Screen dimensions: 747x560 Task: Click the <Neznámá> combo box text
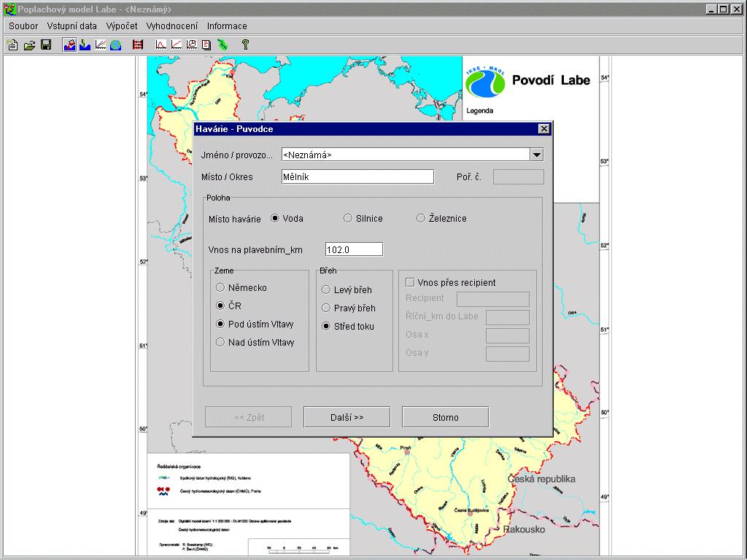coord(307,155)
